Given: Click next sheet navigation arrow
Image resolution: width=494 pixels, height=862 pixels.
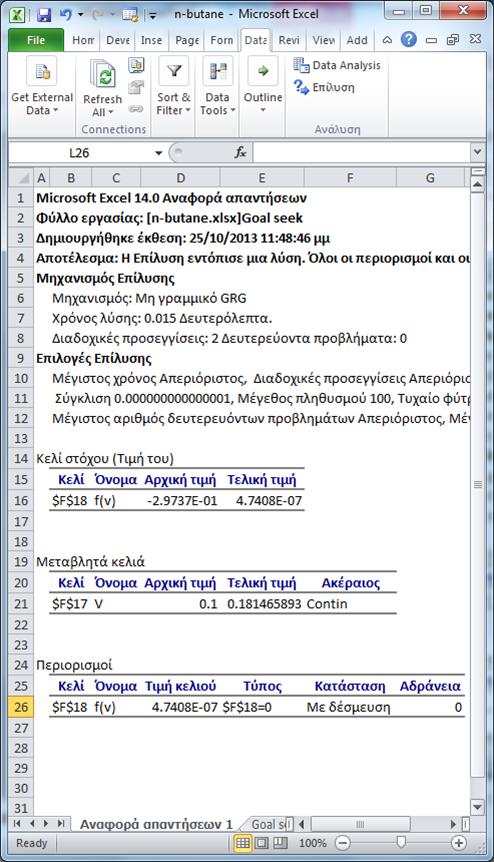Looking at the screenshot, I should (46, 824).
